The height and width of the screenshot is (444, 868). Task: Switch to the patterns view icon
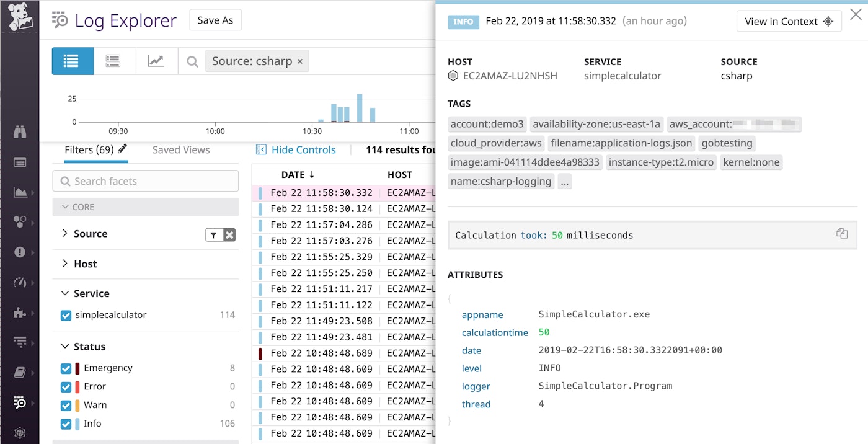[x=113, y=61]
